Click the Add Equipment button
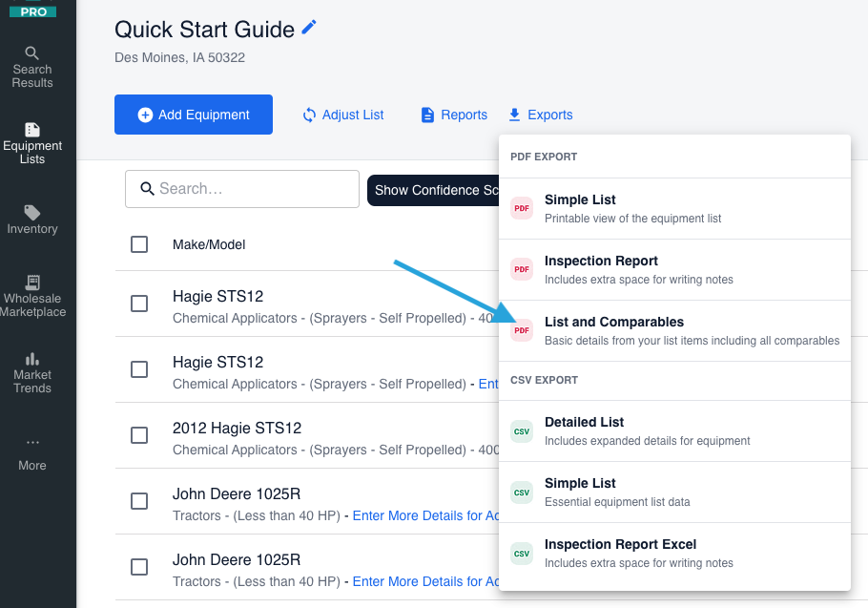868x608 pixels. click(194, 115)
